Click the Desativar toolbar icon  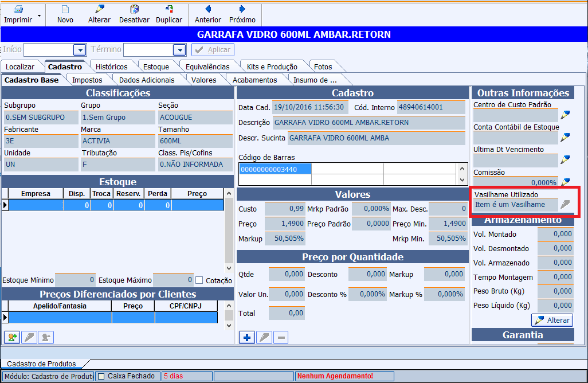pos(134,9)
